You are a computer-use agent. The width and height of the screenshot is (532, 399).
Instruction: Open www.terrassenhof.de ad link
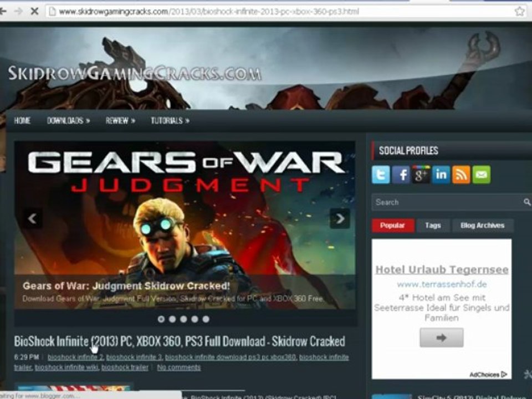point(442,284)
